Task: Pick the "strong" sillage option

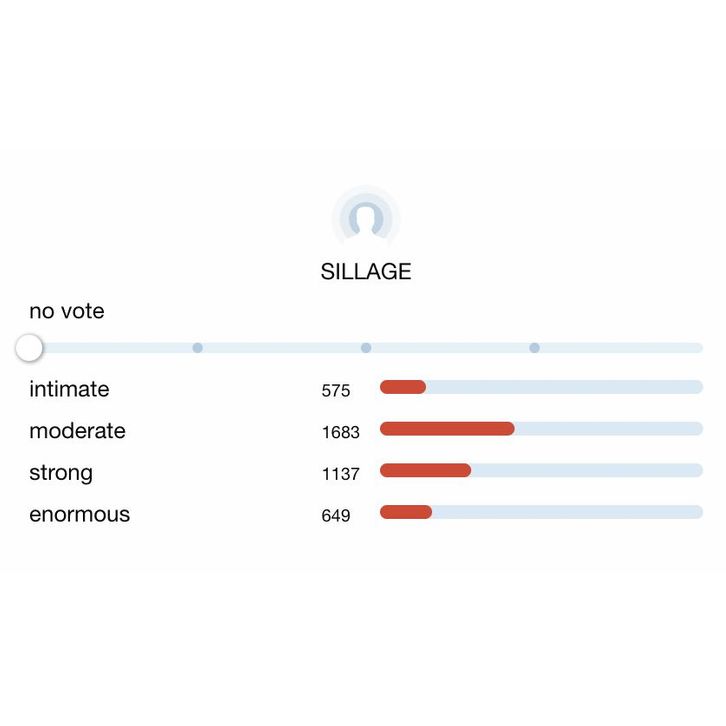Action: [61, 473]
